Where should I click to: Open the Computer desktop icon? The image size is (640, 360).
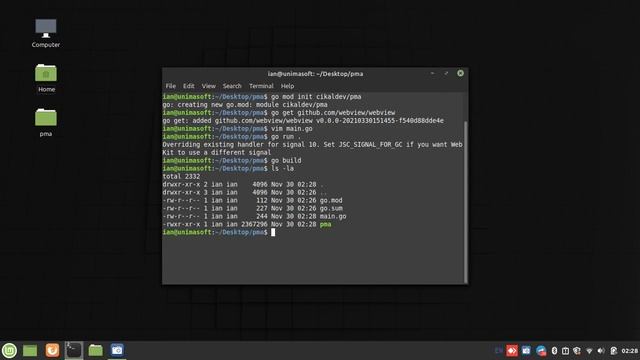(46, 33)
